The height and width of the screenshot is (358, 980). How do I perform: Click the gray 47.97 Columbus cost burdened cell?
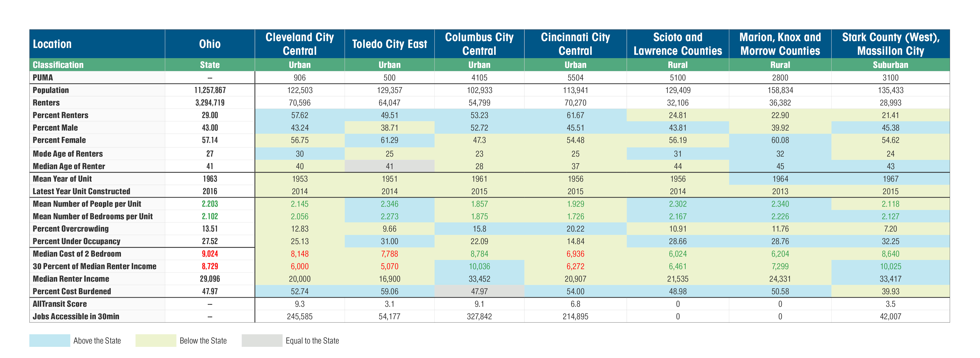(x=479, y=291)
